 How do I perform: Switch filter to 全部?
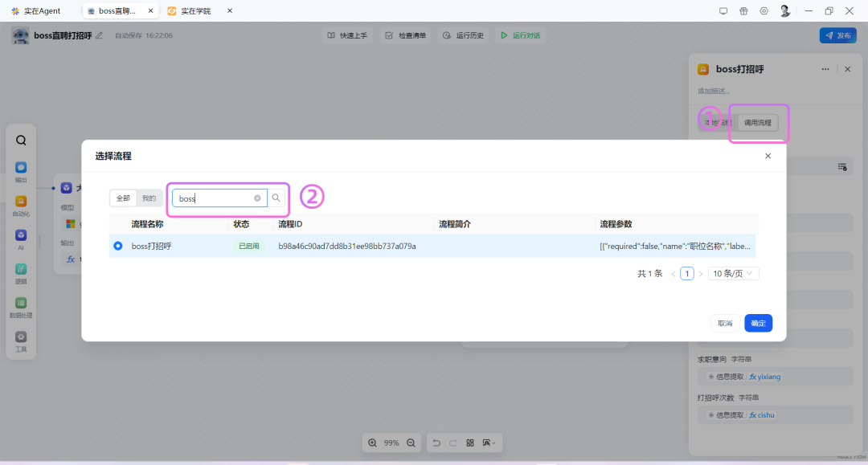coord(123,198)
